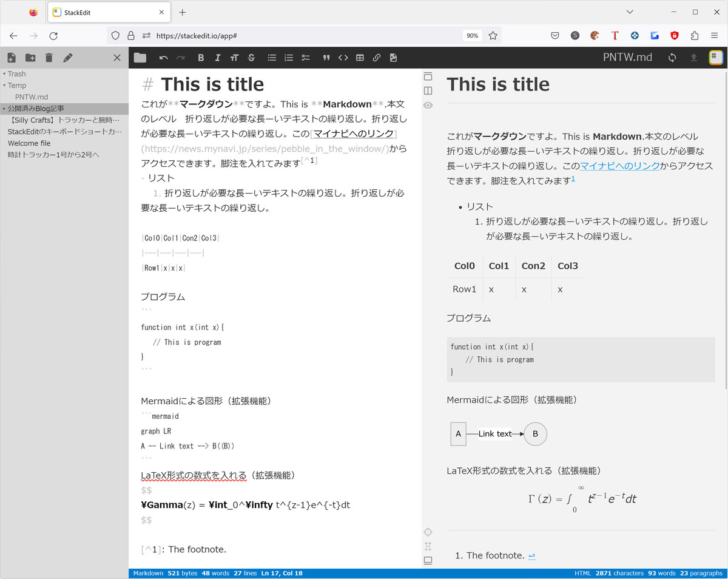
Task: Create a new file in the explorer
Action: [x=12, y=58]
